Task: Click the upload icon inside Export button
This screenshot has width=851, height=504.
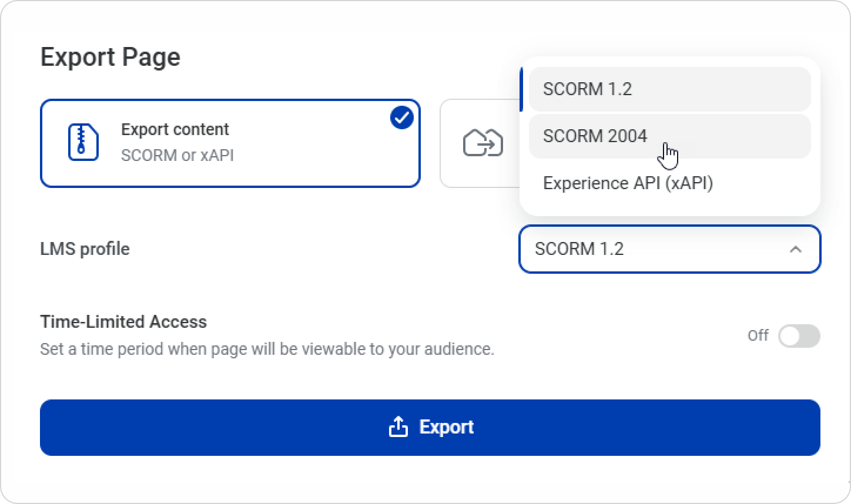Action: [x=398, y=427]
